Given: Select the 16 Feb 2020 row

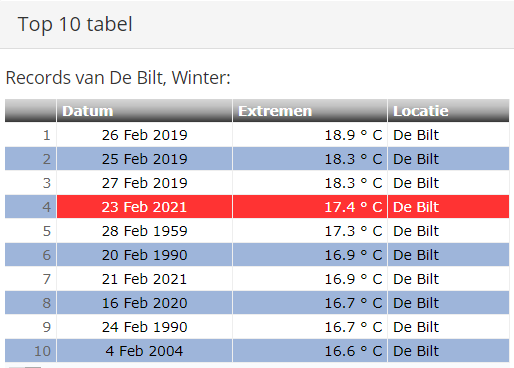Looking at the screenshot, I should pyautogui.click(x=257, y=303).
